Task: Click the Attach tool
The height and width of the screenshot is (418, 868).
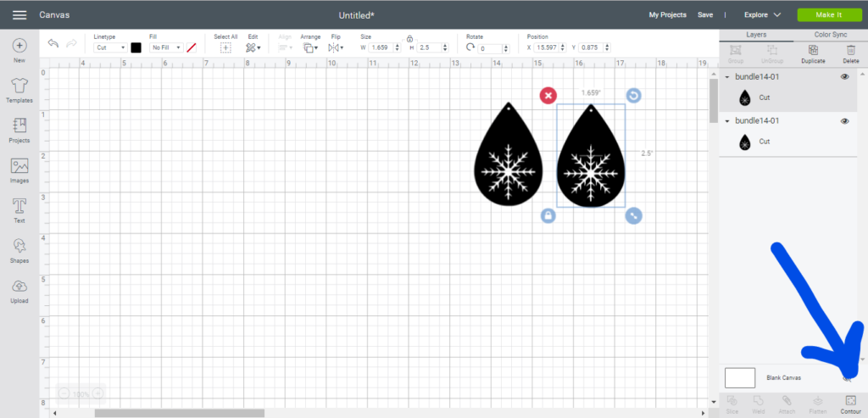Action: pyautogui.click(x=786, y=405)
